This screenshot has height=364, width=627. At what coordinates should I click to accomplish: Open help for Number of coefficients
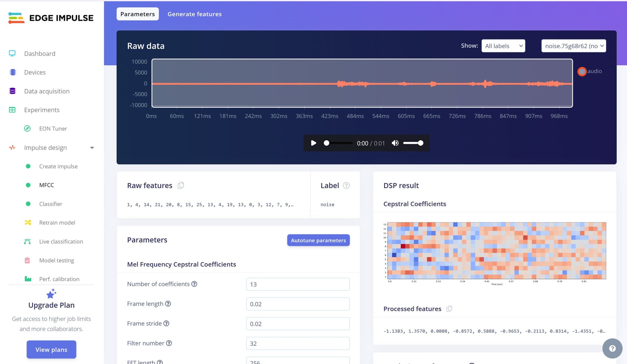click(194, 284)
